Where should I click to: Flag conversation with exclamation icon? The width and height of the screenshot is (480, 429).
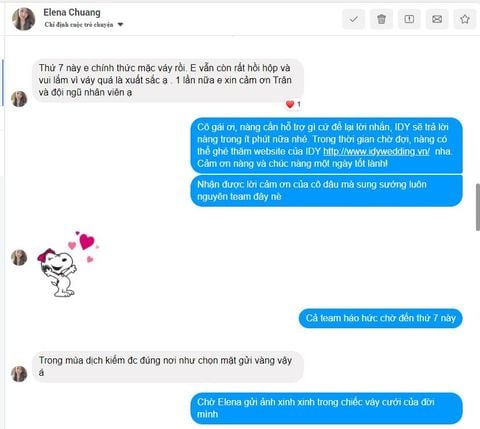click(x=409, y=19)
